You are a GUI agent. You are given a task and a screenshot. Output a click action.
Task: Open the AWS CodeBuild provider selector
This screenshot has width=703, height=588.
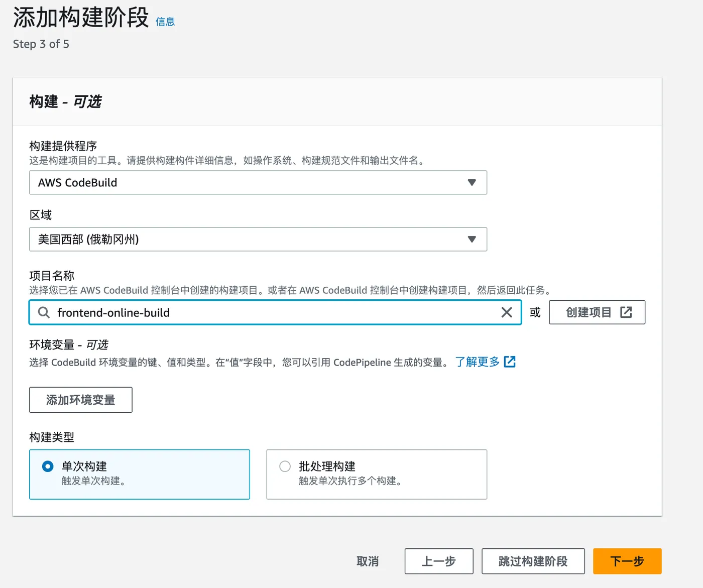pyautogui.click(x=251, y=183)
